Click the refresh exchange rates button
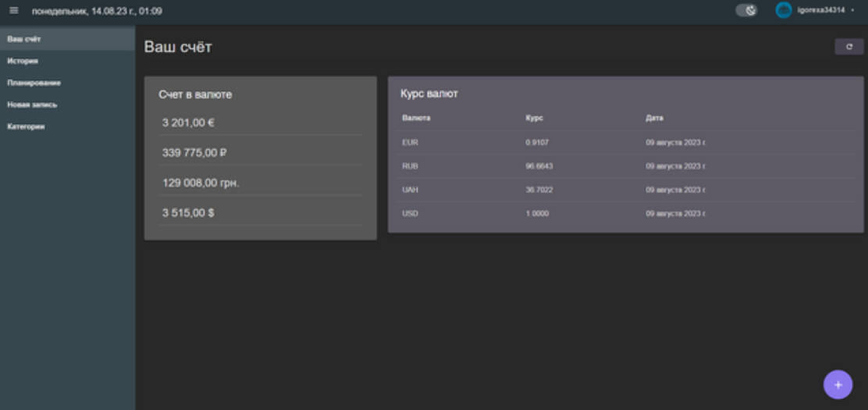Image resolution: width=868 pixels, height=410 pixels. (x=848, y=47)
